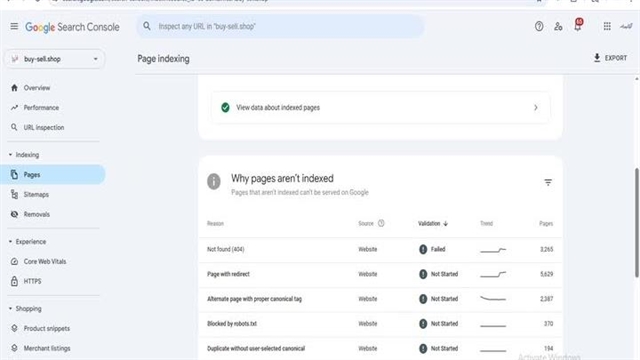Viewport: 640px width, 360px height.
Task: Click the Overview home icon
Action: (x=14, y=88)
